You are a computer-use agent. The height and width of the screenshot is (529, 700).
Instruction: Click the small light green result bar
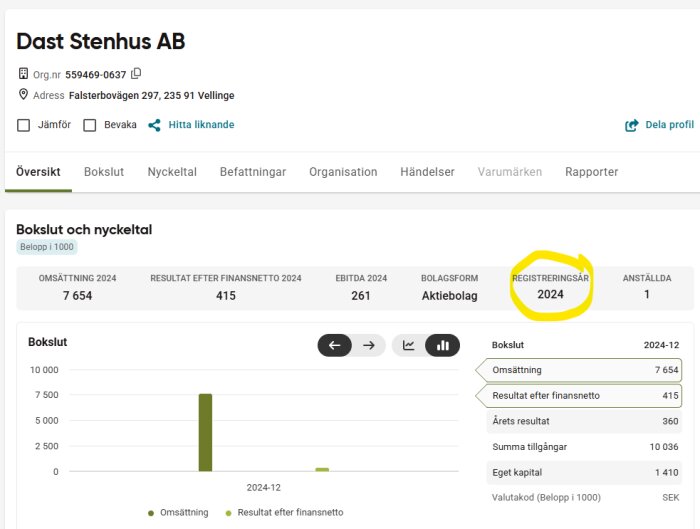[x=322, y=469]
